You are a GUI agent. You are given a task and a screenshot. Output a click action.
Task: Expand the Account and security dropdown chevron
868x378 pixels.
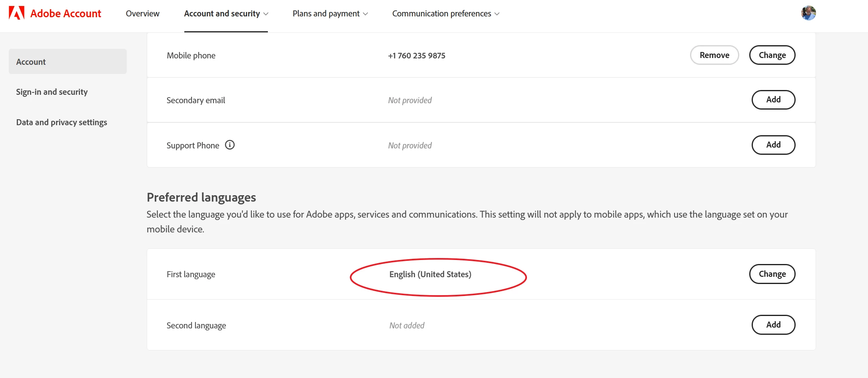tap(266, 14)
